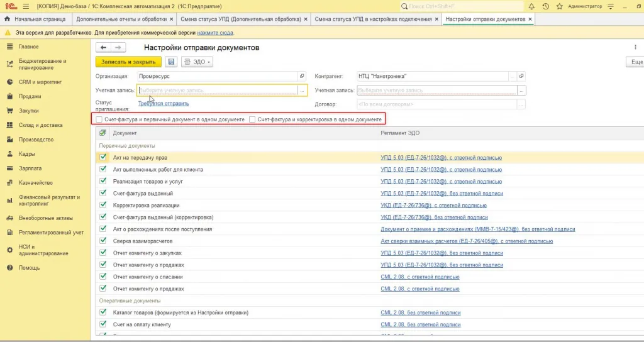644x342 pixels.
Task: Click the Кадры person icon
Action: click(9, 153)
